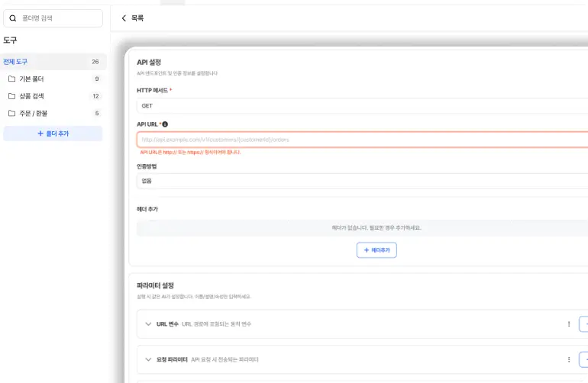Click the 주문 / 환불 folder icon

[12, 113]
